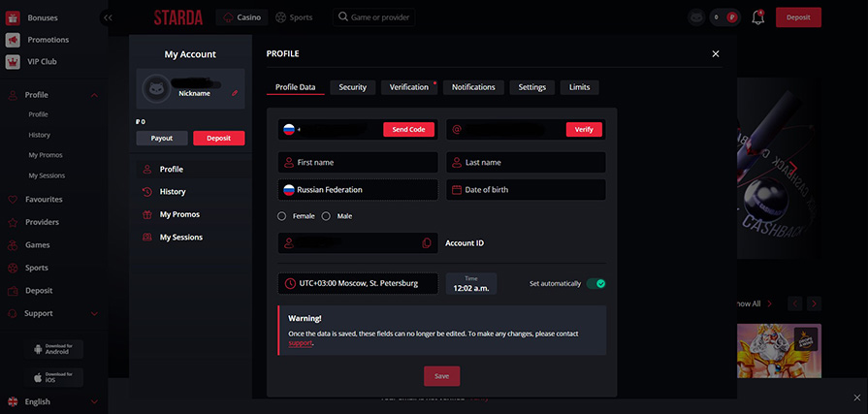Select the Female radio button
This screenshot has width=868, height=414.
282,215
